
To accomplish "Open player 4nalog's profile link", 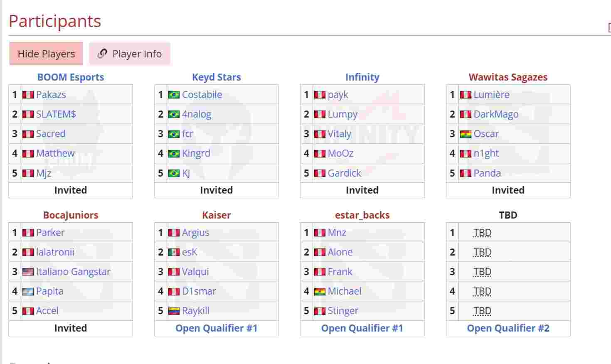I will click(196, 114).
